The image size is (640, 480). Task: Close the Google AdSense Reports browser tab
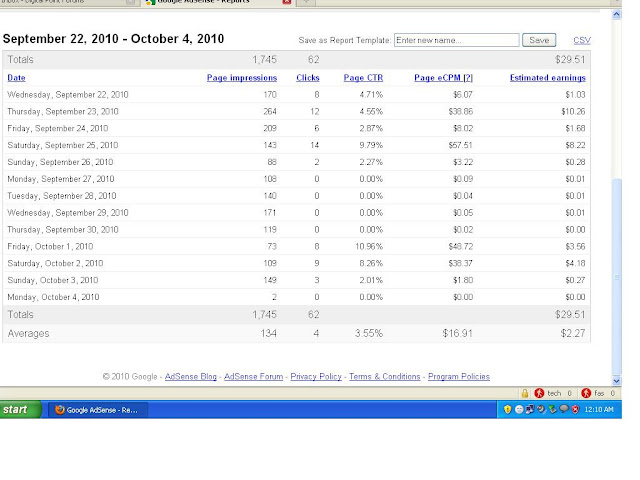pos(287,2)
